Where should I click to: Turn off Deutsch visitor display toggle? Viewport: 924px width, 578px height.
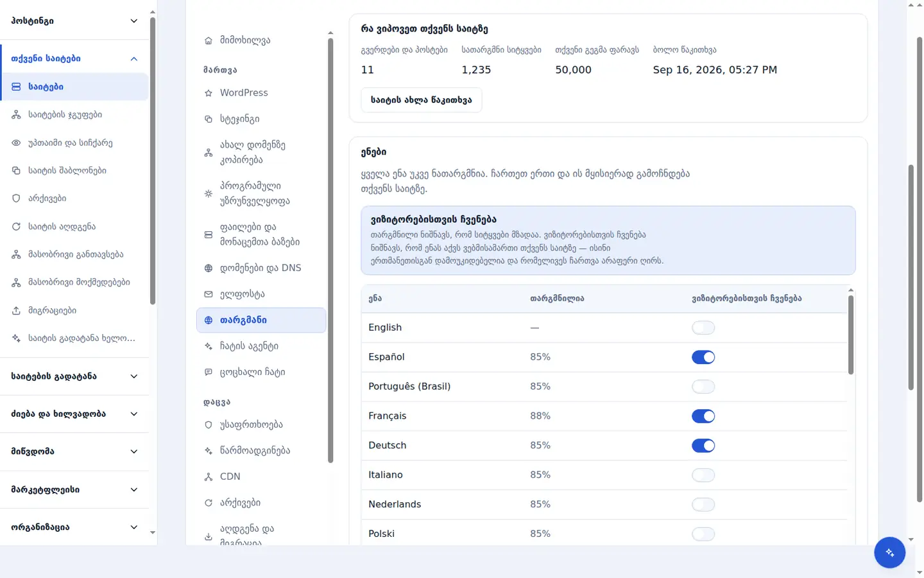click(x=703, y=446)
